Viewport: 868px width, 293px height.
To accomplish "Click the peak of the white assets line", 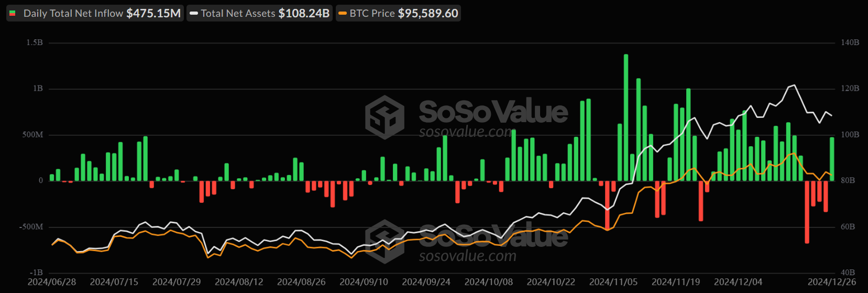I will [x=795, y=85].
